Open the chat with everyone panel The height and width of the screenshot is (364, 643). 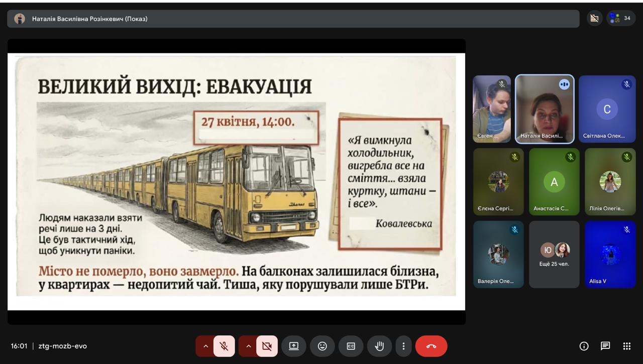[605, 346]
